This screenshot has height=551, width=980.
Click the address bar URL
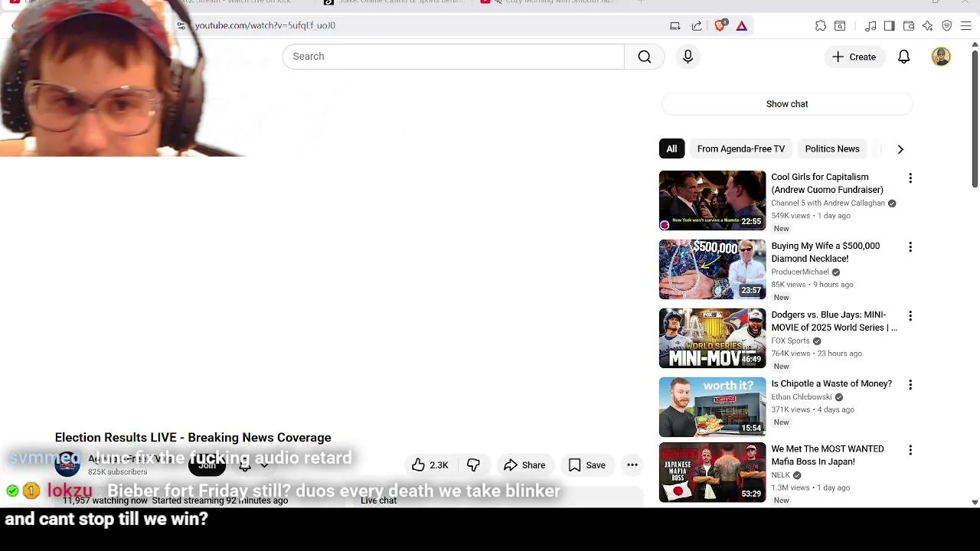click(265, 25)
